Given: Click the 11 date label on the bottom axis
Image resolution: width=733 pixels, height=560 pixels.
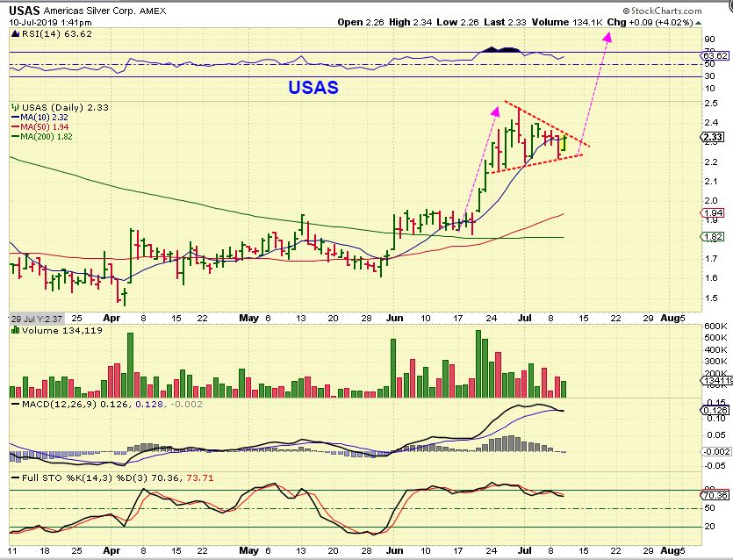Looking at the screenshot, I should (x=12, y=550).
